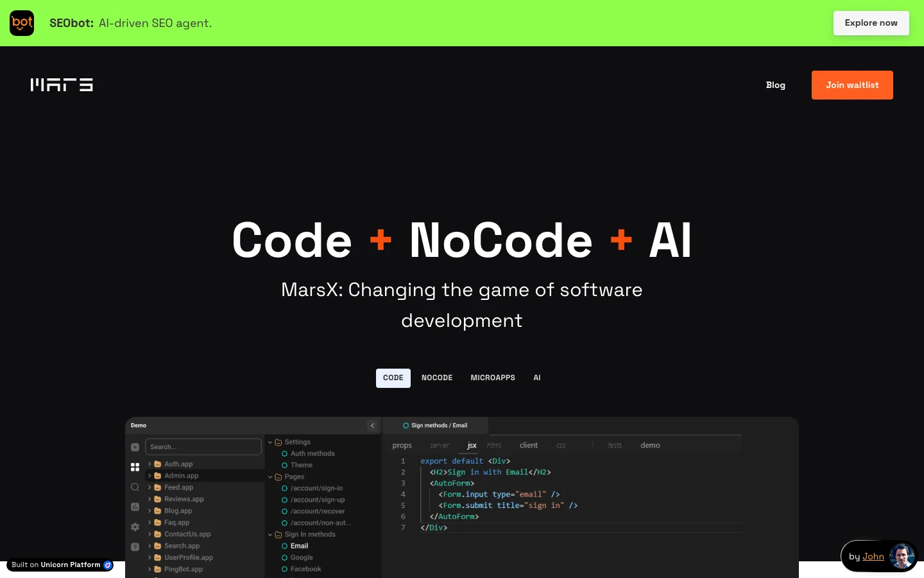The image size is (924, 578).
Task: Open the /account/non-aut... page item
Action: click(316, 523)
